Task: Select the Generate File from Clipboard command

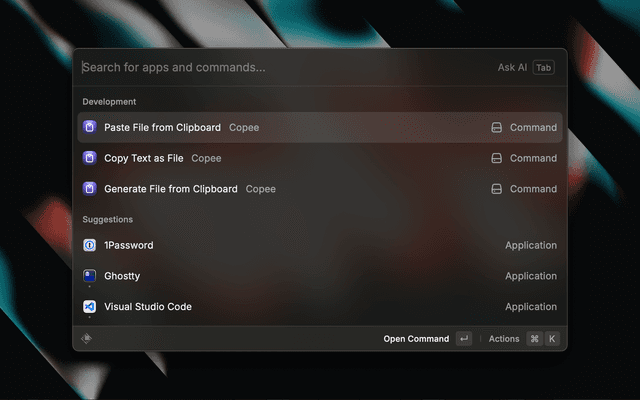Action: (x=300, y=189)
